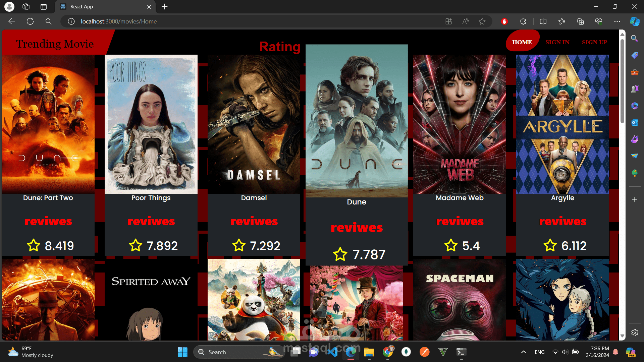The image size is (644, 362).
Task: Open the app available grid icon in address bar
Action: pyautogui.click(x=448, y=21)
